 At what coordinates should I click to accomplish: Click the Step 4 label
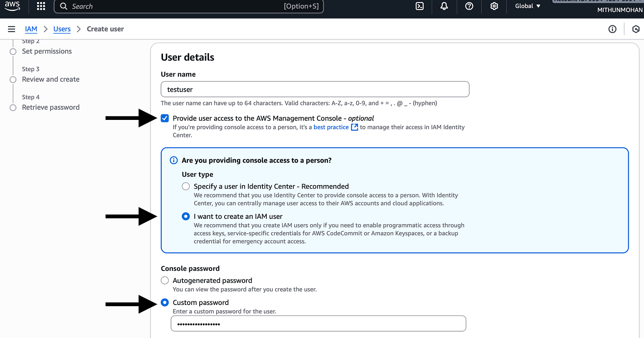coord(31,97)
